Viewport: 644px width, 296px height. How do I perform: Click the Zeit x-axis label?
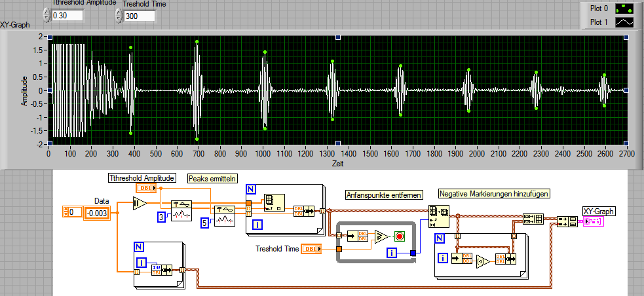(337, 164)
